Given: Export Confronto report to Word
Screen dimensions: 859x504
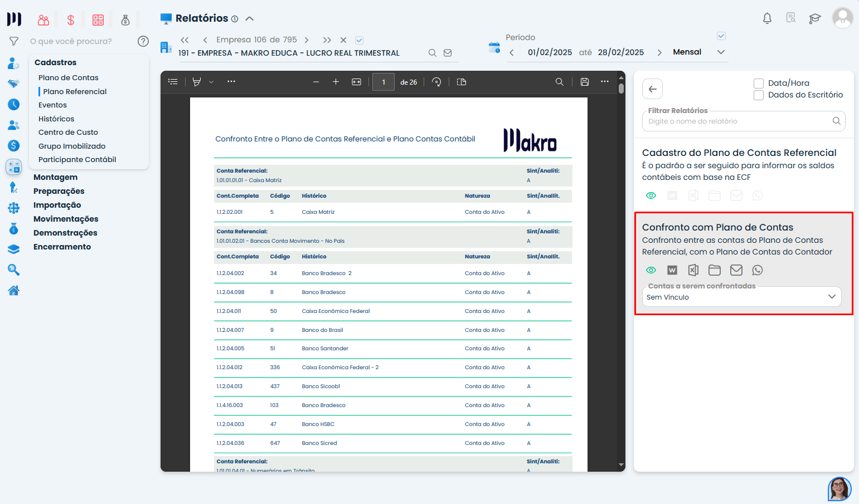Looking at the screenshot, I should point(672,270).
